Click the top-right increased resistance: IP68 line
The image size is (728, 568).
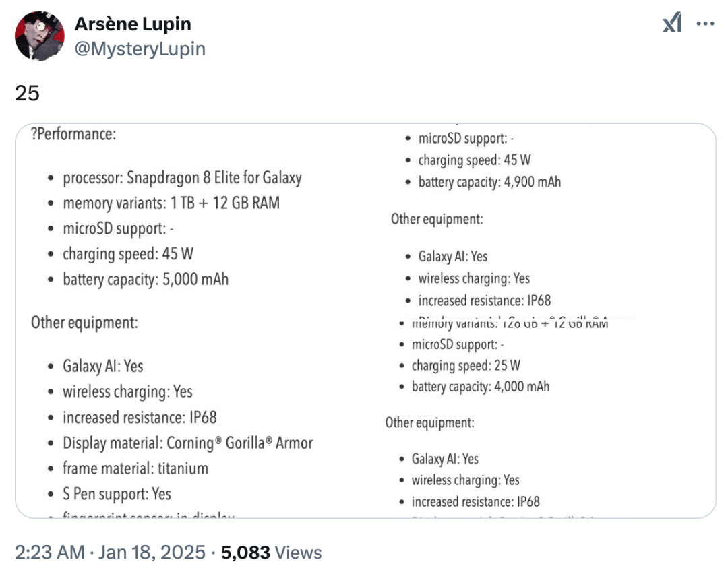pyautogui.click(x=484, y=301)
